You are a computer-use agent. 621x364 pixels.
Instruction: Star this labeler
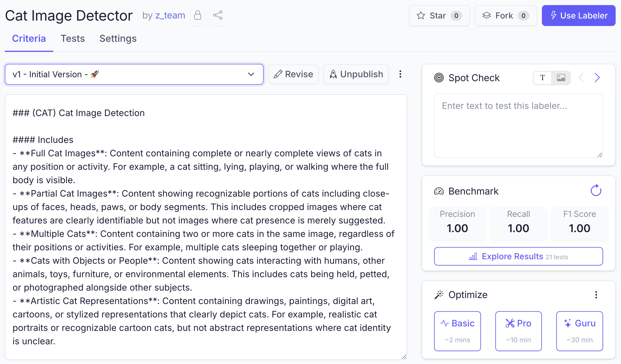(439, 16)
